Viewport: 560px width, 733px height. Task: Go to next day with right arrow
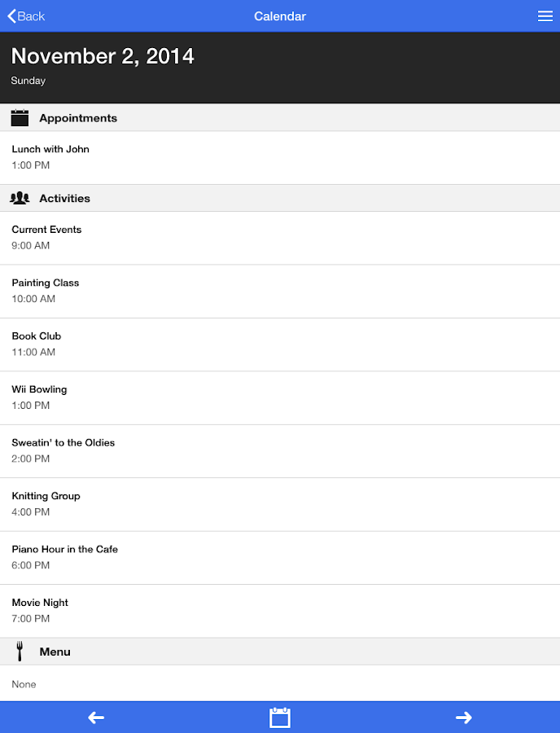[464, 718]
